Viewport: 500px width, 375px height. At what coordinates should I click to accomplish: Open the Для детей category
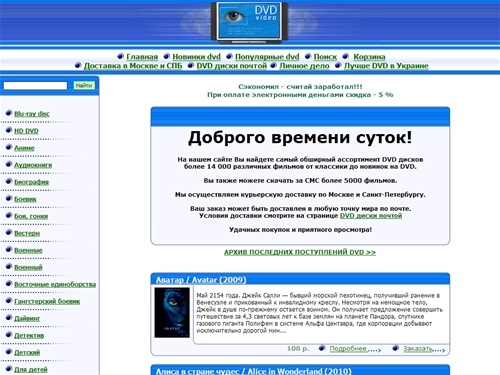click(31, 369)
